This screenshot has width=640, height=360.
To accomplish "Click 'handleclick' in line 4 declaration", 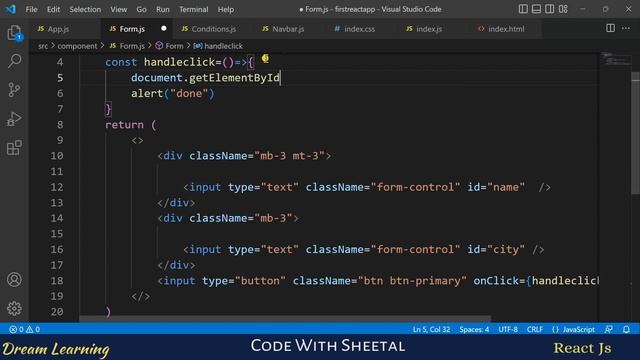I will tap(180, 62).
